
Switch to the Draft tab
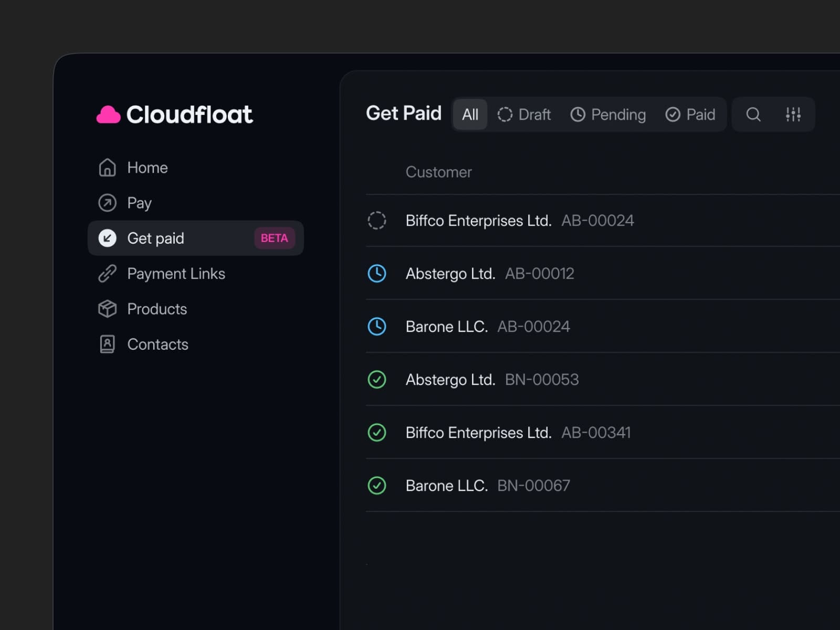524,114
